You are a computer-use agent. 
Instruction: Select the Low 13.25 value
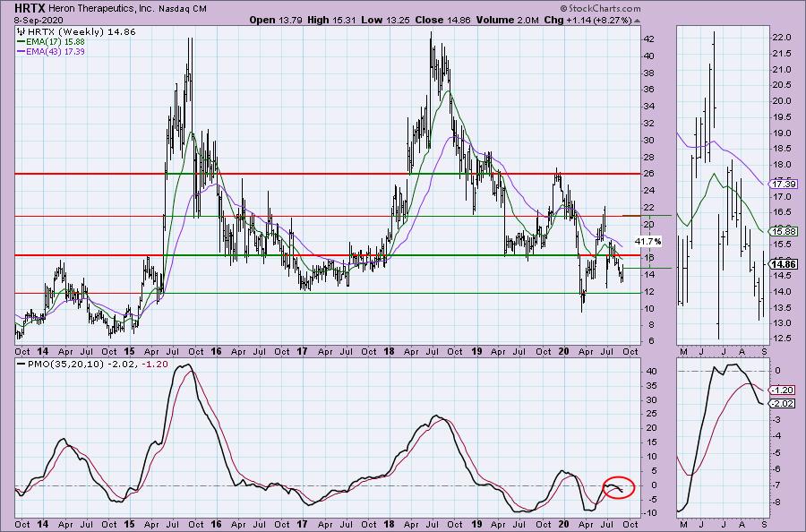pyautogui.click(x=383, y=20)
